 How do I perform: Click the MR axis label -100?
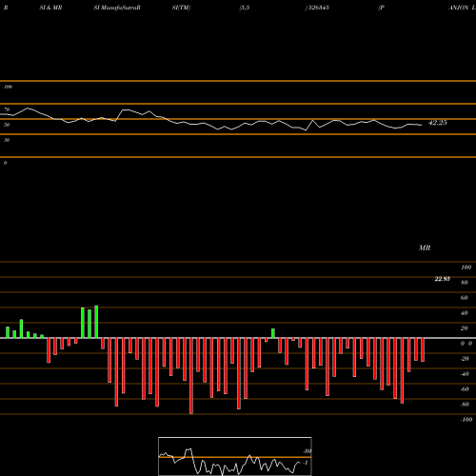pos(466,420)
